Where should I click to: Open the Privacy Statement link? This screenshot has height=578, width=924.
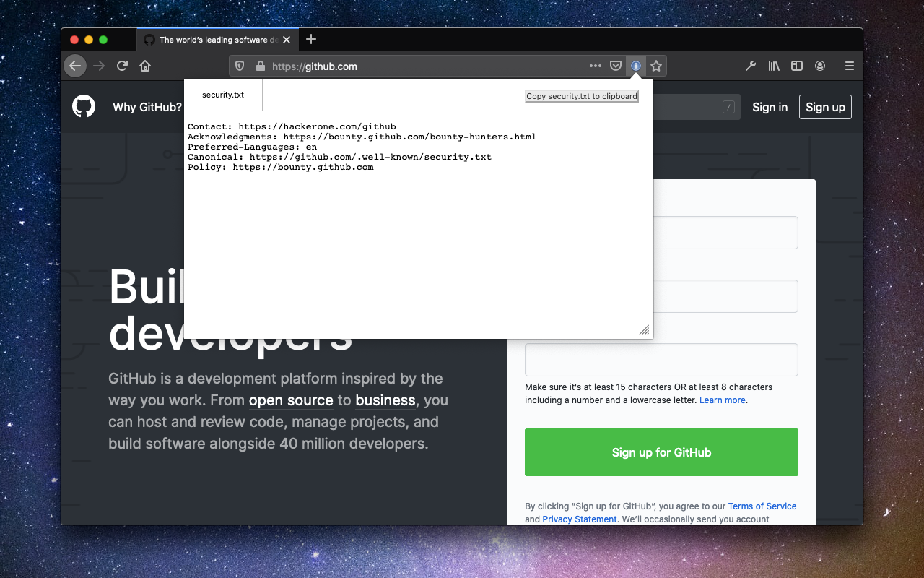[580, 519]
